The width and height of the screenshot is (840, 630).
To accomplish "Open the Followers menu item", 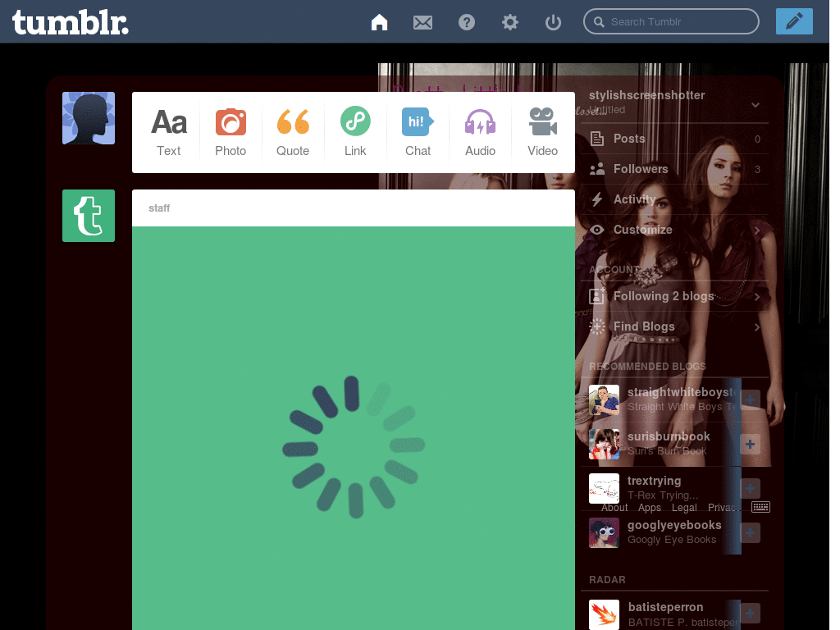I will point(675,169).
